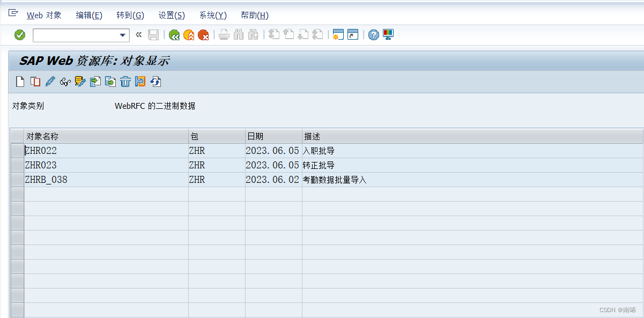Click the 日期 column header
The height and width of the screenshot is (318, 644).
pos(273,136)
